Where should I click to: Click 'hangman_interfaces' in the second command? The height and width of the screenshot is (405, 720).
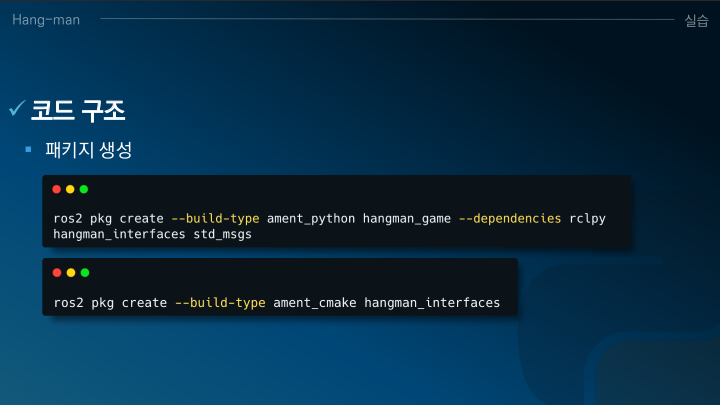432,303
